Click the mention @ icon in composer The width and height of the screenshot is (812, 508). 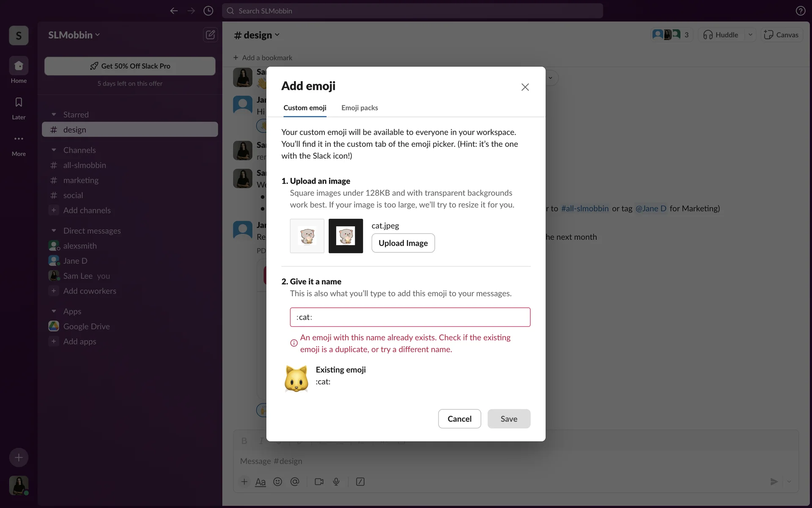[295, 482]
